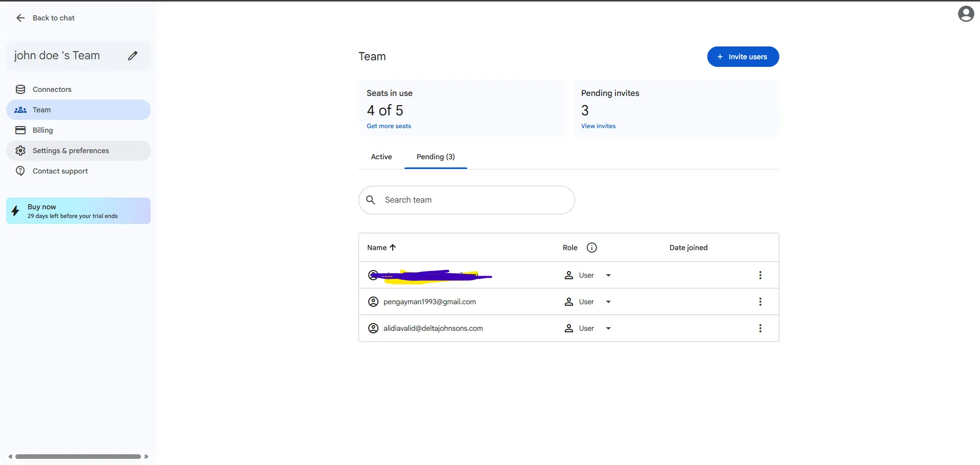Sort by the Name column header

[377, 248]
